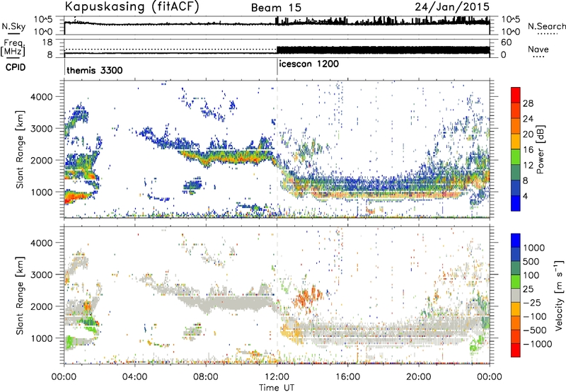Click the "16" power colorbar label
Image resolution: width=566 pixels, height=392 pixels.
tap(528, 150)
